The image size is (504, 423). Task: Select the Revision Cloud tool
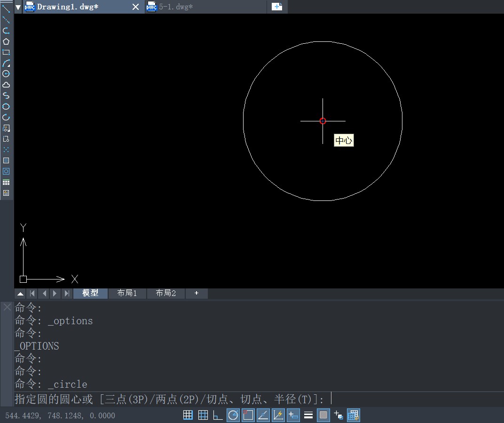point(6,85)
